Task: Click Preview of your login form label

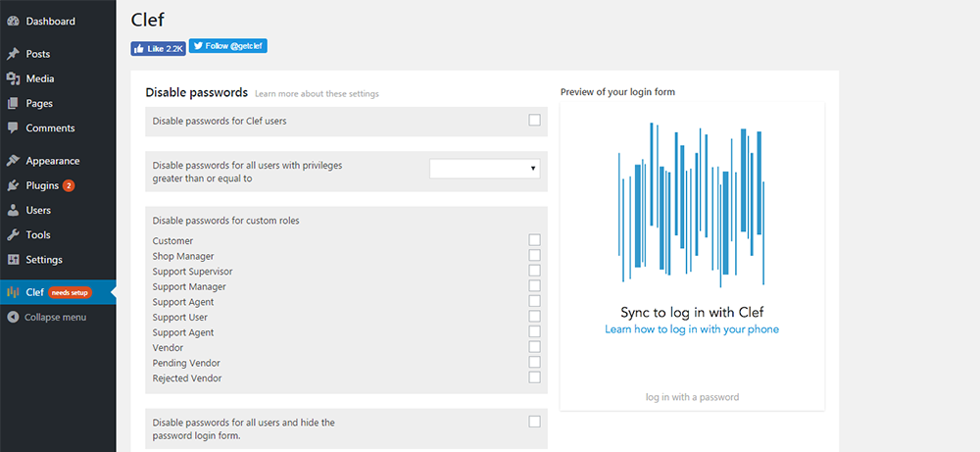Action: [617, 92]
